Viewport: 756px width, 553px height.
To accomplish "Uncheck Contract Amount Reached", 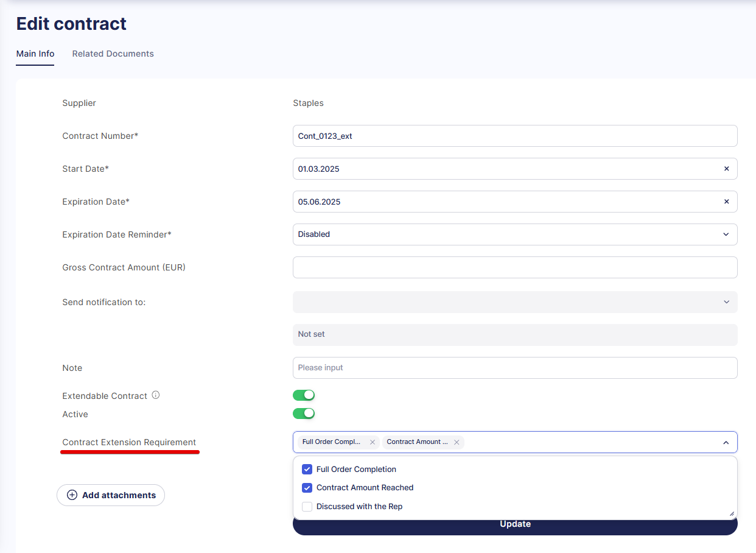I will click(307, 488).
